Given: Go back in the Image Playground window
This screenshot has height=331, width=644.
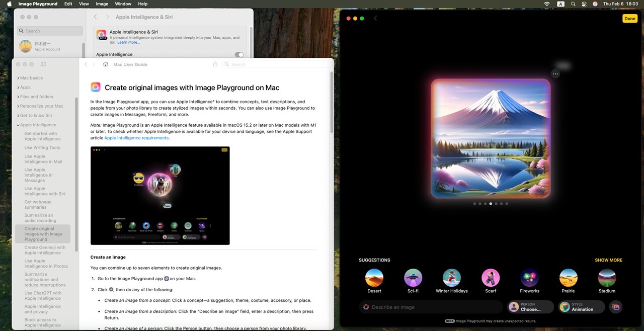Looking at the screenshot, I should tap(375, 19).
